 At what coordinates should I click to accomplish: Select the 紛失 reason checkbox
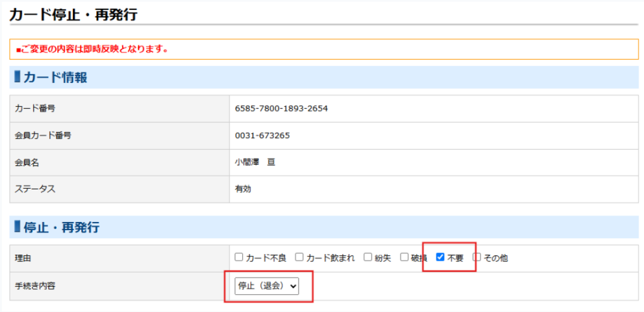click(368, 257)
